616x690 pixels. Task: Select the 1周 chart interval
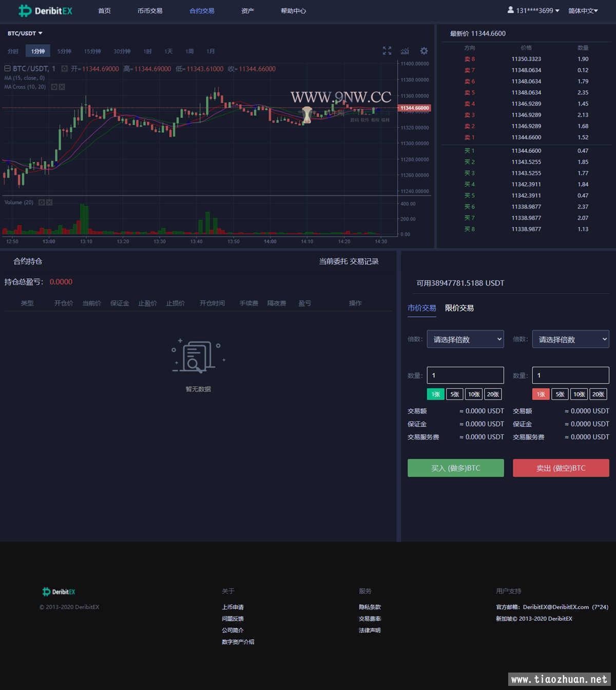tap(189, 51)
